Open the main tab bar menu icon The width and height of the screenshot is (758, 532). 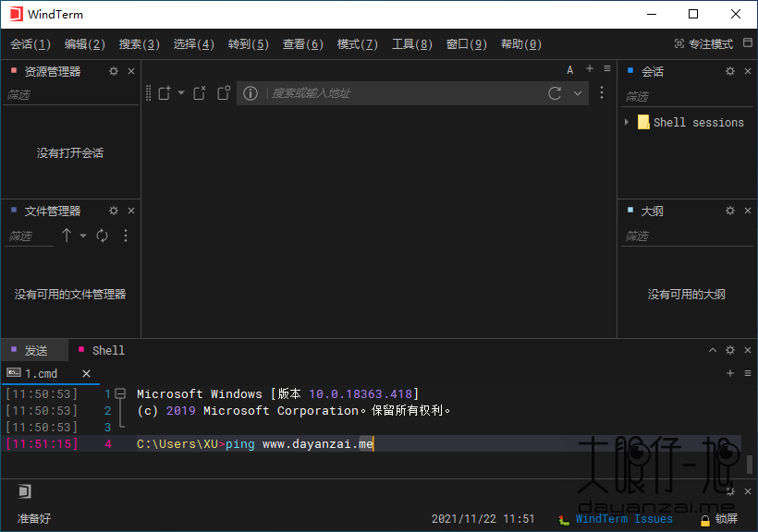pyautogui.click(x=607, y=68)
